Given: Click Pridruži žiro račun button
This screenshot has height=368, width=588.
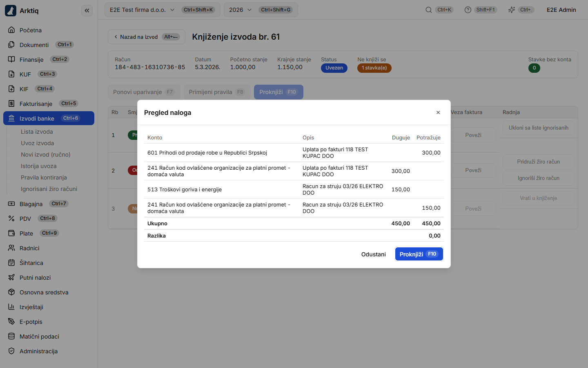Looking at the screenshot, I should click(539, 162).
